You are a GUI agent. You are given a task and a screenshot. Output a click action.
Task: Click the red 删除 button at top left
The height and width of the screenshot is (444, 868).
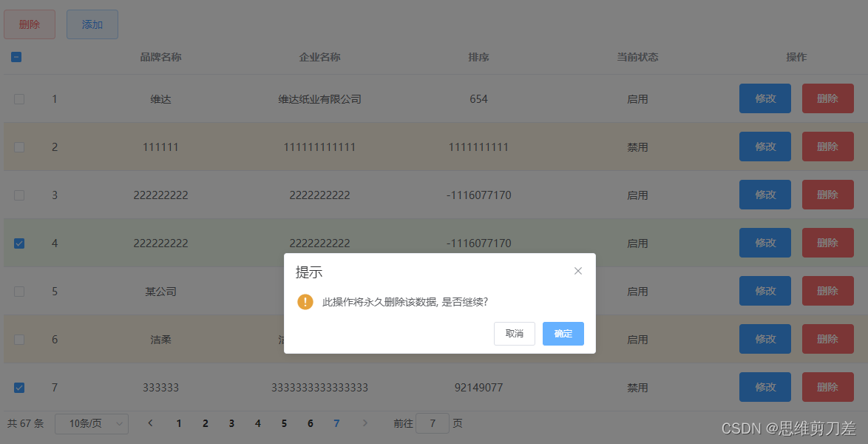(x=29, y=24)
